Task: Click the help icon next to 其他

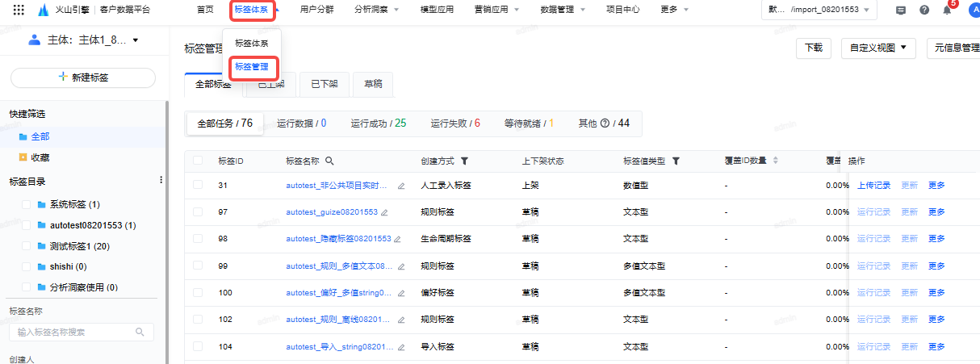Action: (x=604, y=123)
